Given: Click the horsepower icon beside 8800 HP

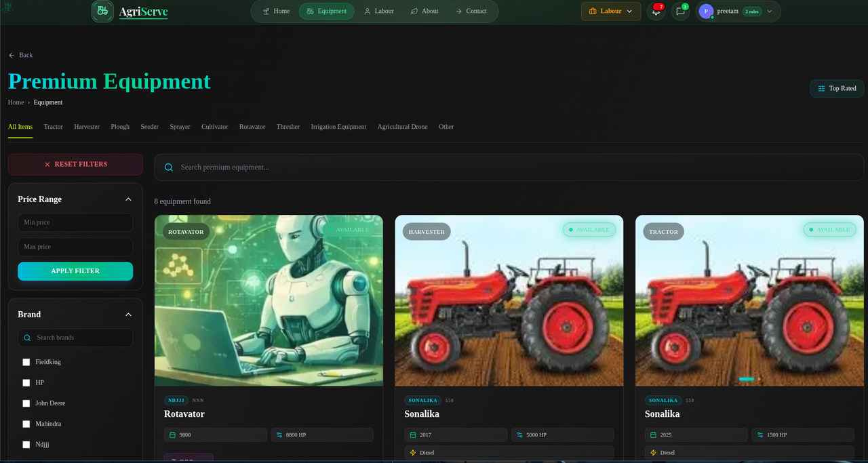Looking at the screenshot, I should tap(279, 435).
